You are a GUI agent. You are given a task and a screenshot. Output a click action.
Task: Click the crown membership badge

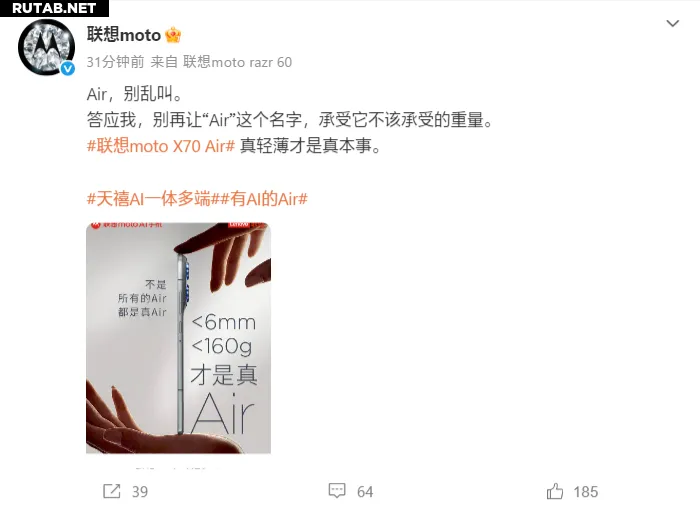click(x=173, y=35)
